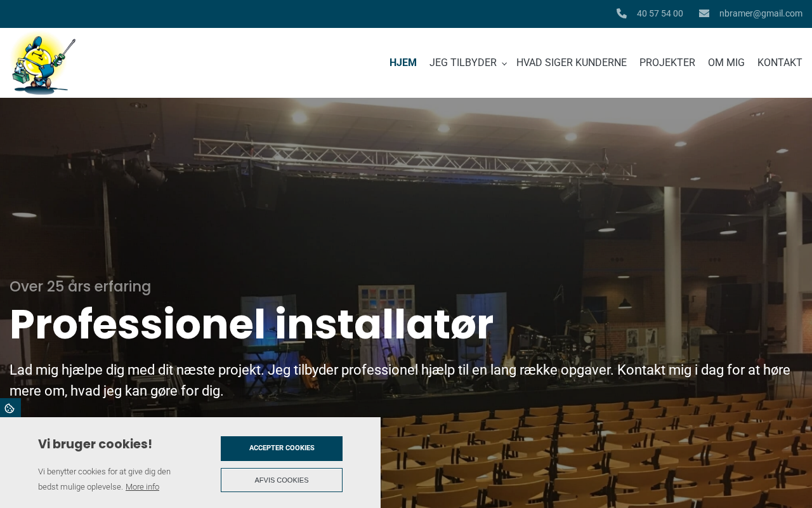The height and width of the screenshot is (508, 812).
Task: Open the More info cookie link
Action: [x=142, y=487]
